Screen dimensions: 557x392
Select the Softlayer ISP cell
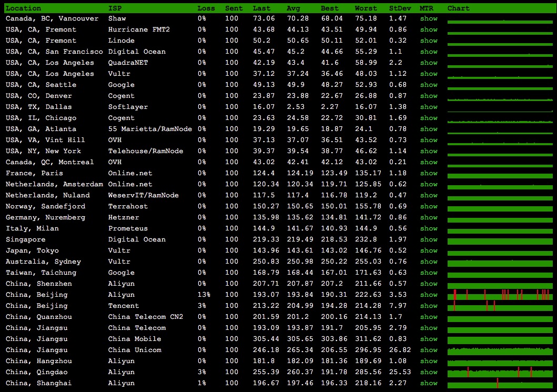click(128, 107)
